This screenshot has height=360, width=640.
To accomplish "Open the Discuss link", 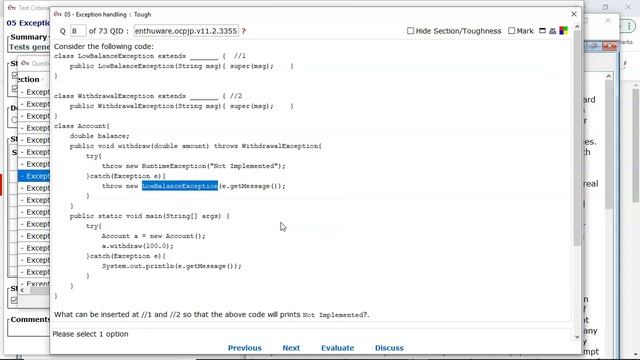I will 389,348.
